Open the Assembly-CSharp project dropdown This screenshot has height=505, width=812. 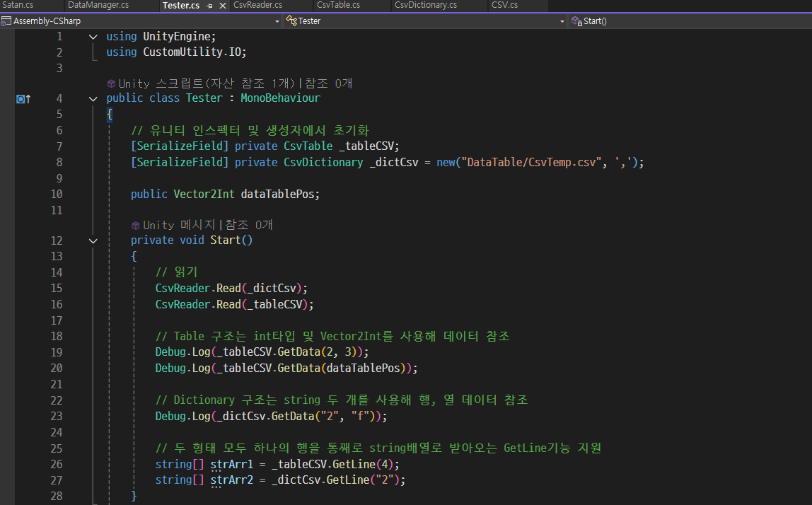click(277, 21)
